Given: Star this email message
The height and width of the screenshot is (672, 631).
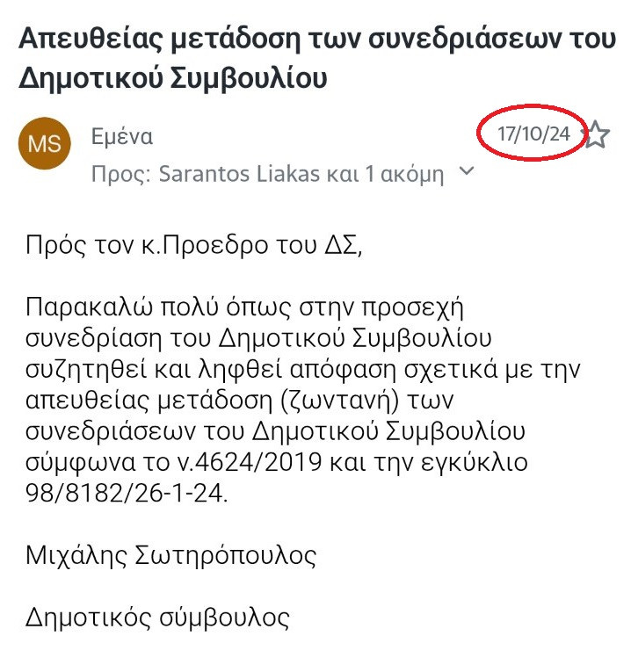Looking at the screenshot, I should (597, 135).
